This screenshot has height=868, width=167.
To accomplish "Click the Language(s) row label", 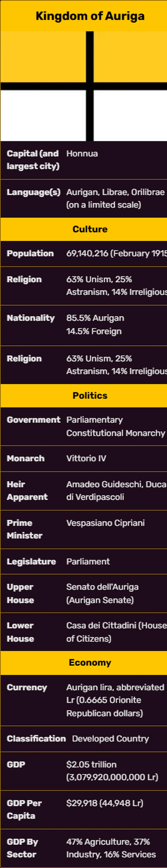I will [x=33, y=192].
